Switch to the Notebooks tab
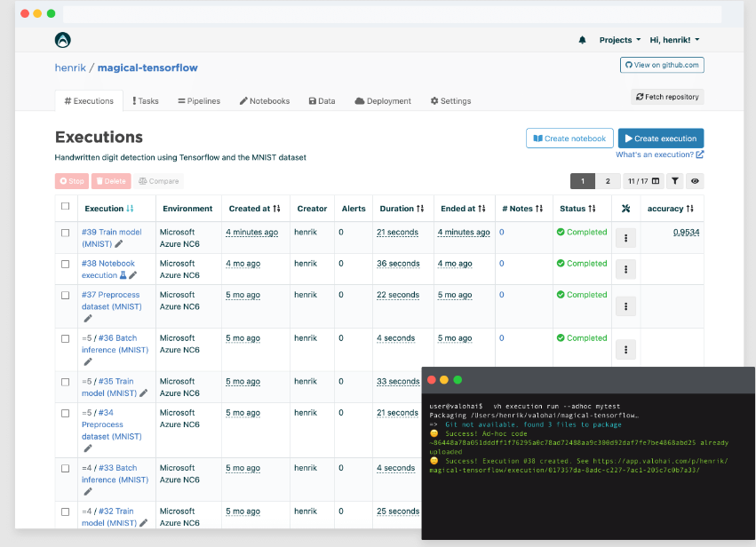Viewport: 756px width, 547px height. pos(265,100)
